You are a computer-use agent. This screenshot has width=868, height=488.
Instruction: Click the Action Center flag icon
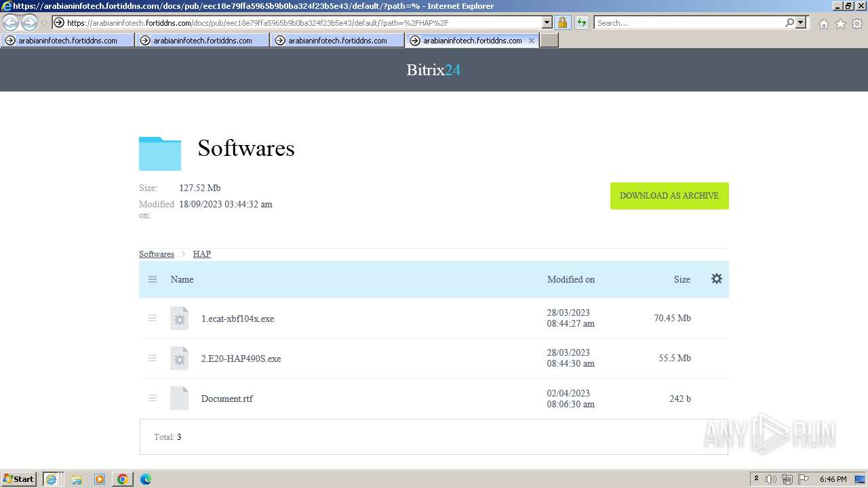click(x=803, y=479)
